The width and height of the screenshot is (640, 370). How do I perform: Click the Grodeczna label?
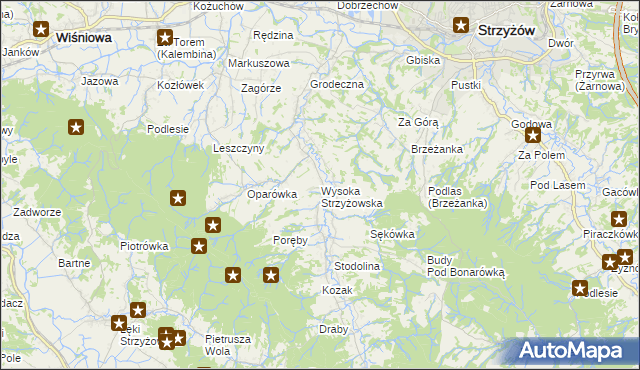(337, 84)
